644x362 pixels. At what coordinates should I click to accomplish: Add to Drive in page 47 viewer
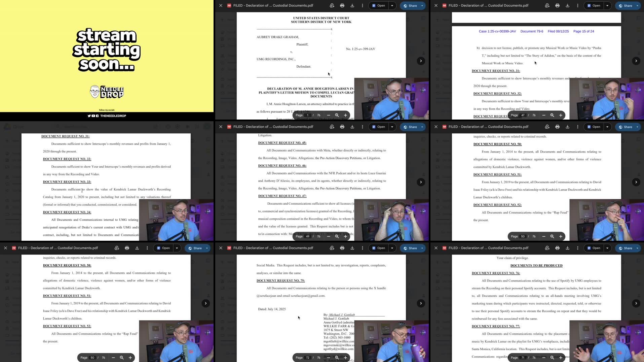(x=547, y=6)
